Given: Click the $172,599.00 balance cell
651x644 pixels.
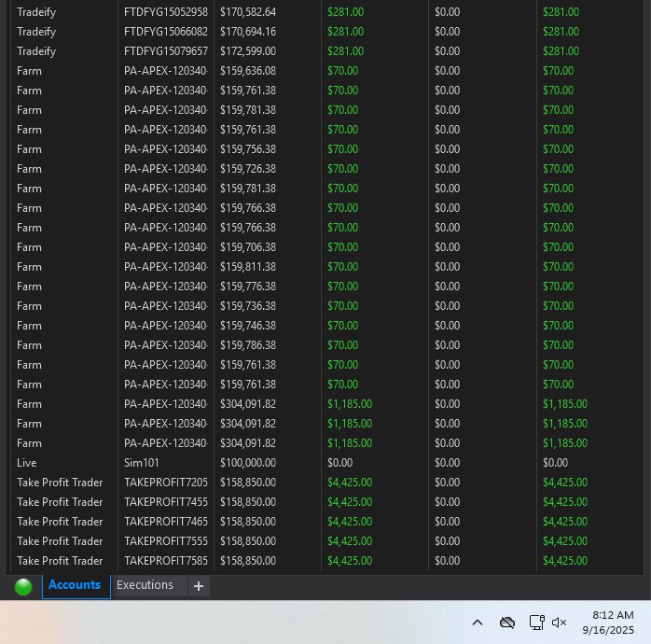Looking at the screenshot, I should pos(248,51).
